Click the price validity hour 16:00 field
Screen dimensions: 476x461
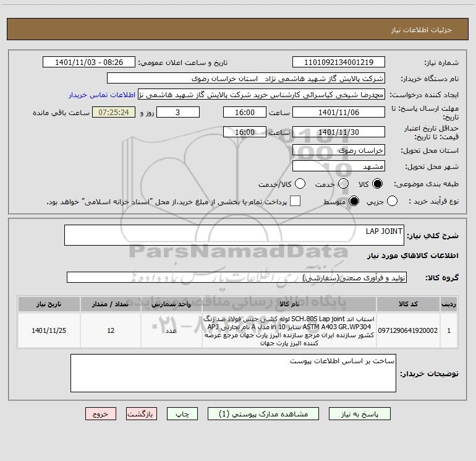(245, 132)
